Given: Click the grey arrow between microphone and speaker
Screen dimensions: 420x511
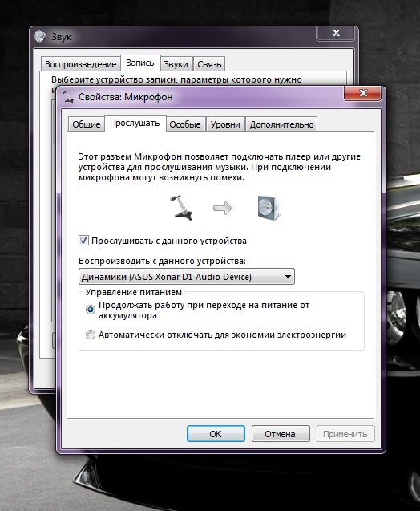Looking at the screenshot, I should click(x=223, y=208).
